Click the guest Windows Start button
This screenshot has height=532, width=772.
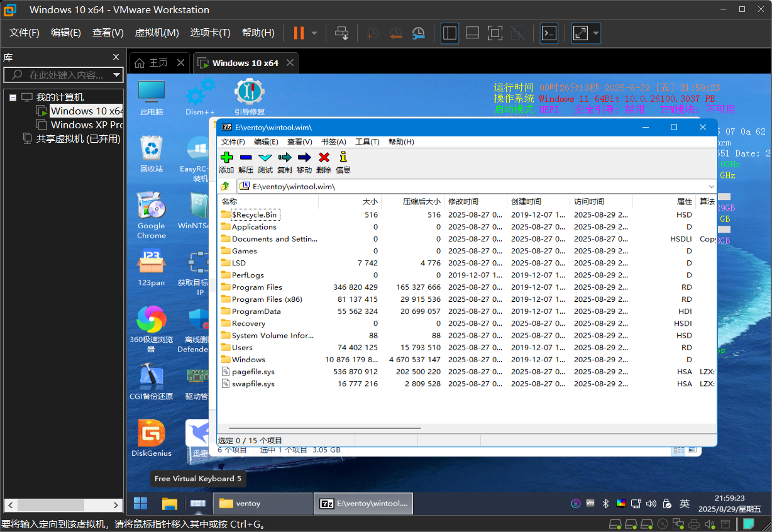pyautogui.click(x=140, y=503)
